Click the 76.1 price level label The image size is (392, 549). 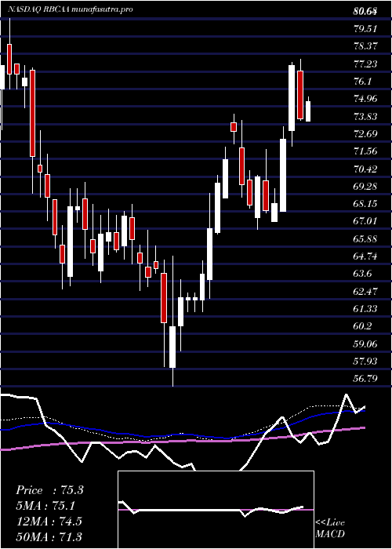[x=362, y=82]
